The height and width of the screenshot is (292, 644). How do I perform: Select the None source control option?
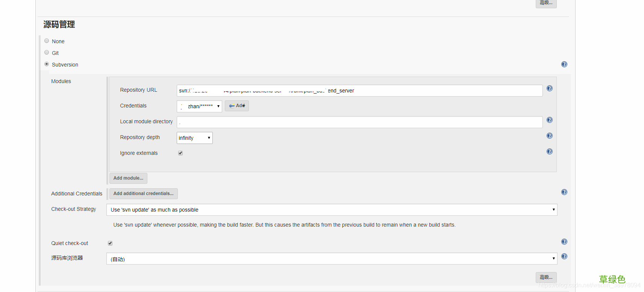click(x=47, y=41)
